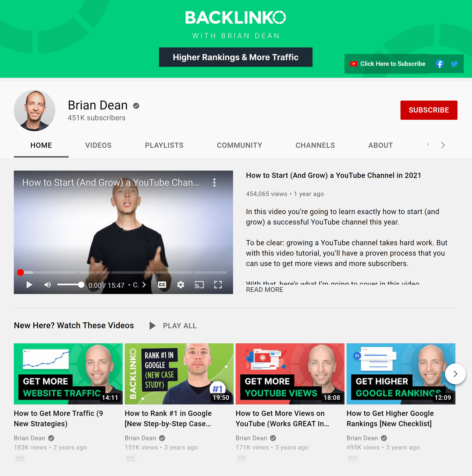The width and height of the screenshot is (472, 476).
Task: Drag the video progress slider
Action: tap(20, 272)
